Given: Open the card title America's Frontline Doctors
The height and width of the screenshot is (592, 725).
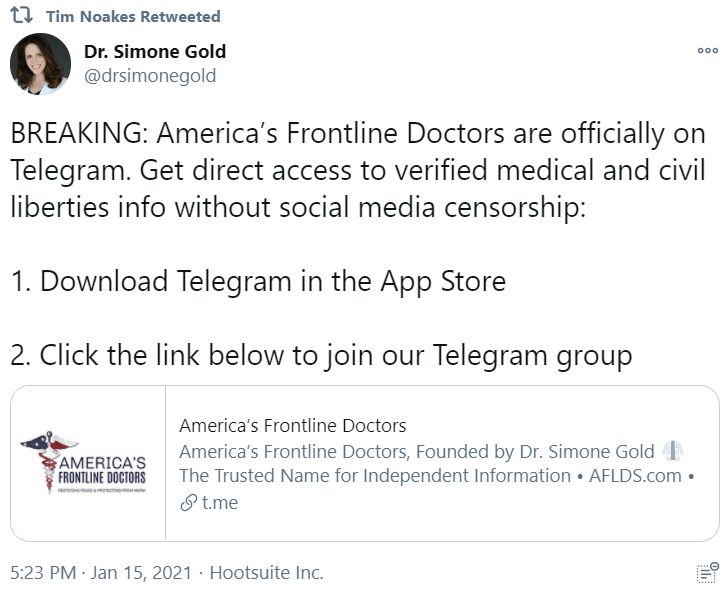Looking at the screenshot, I should tap(292, 426).
